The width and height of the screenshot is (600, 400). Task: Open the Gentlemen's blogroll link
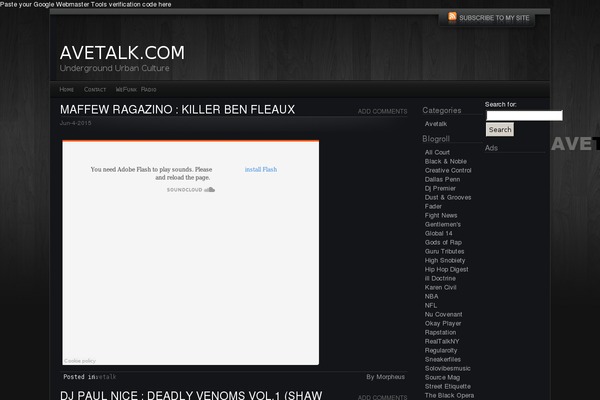point(443,224)
